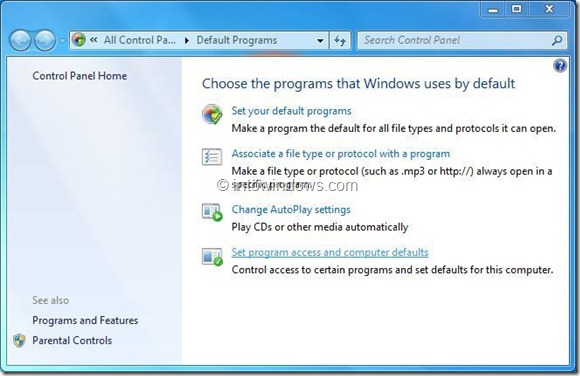This screenshot has width=580, height=376.
Task: Open 'Associate a file type or protocol' link
Action: 341,154
